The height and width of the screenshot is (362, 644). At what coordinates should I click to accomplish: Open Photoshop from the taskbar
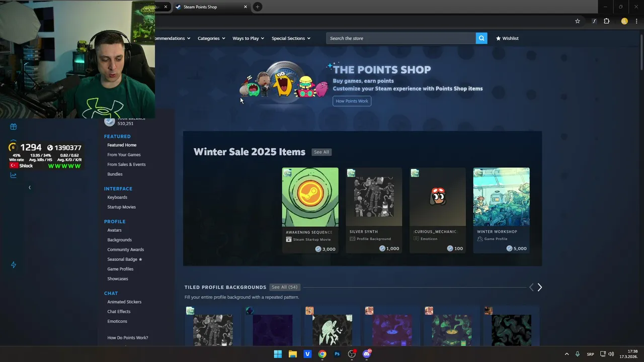click(337, 354)
